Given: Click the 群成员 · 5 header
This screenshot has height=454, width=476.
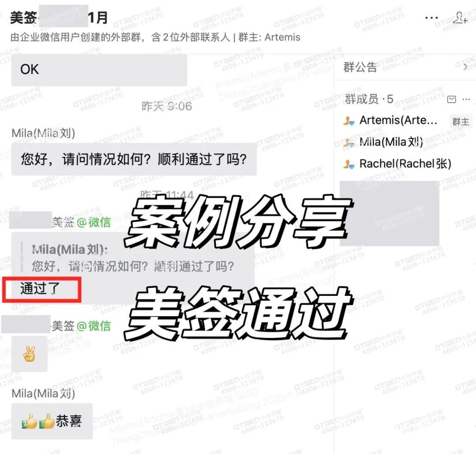Looking at the screenshot, I should coord(369,99).
